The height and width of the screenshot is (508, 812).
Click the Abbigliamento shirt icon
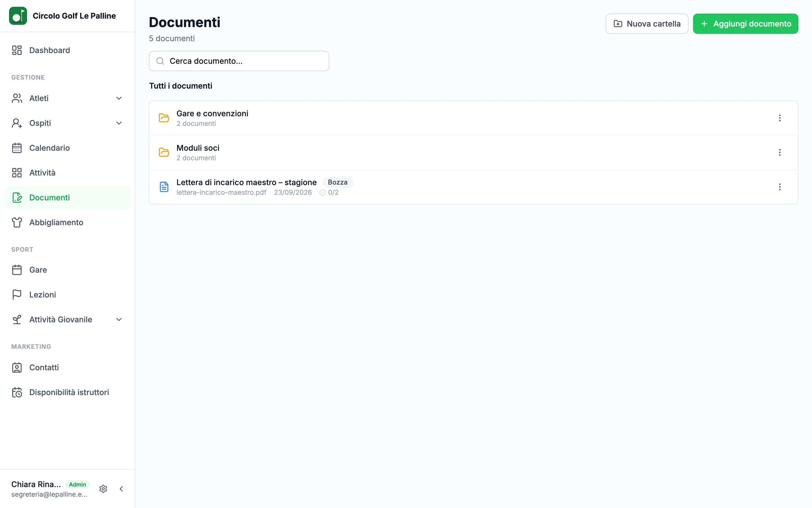[x=17, y=222]
